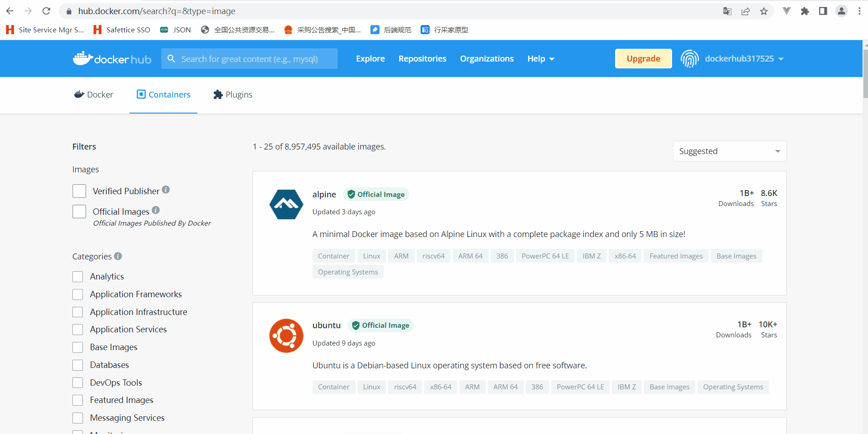This screenshot has width=868, height=434.
Task: Switch to the Containers tab
Action: (x=164, y=95)
